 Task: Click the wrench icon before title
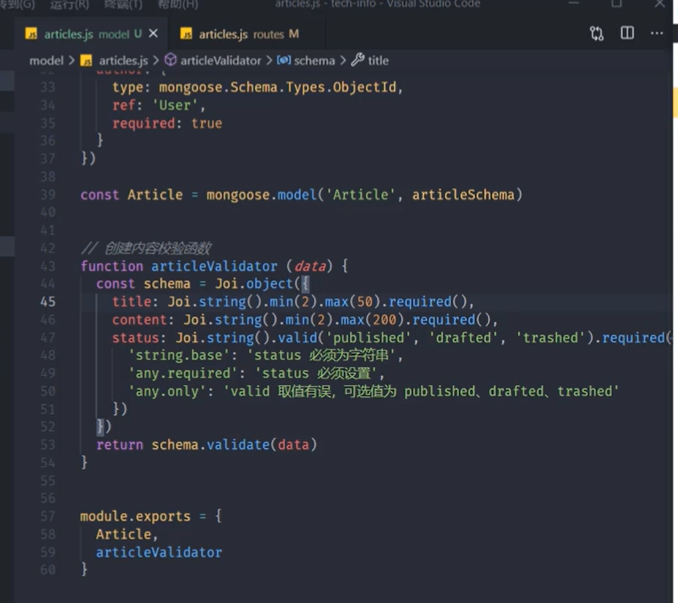pos(358,60)
